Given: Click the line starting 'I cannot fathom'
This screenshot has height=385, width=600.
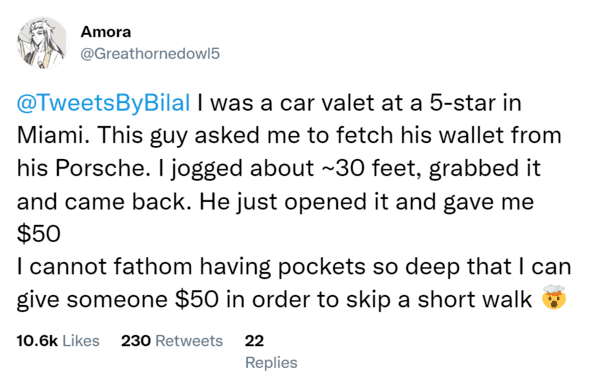Looking at the screenshot, I should (x=294, y=267).
